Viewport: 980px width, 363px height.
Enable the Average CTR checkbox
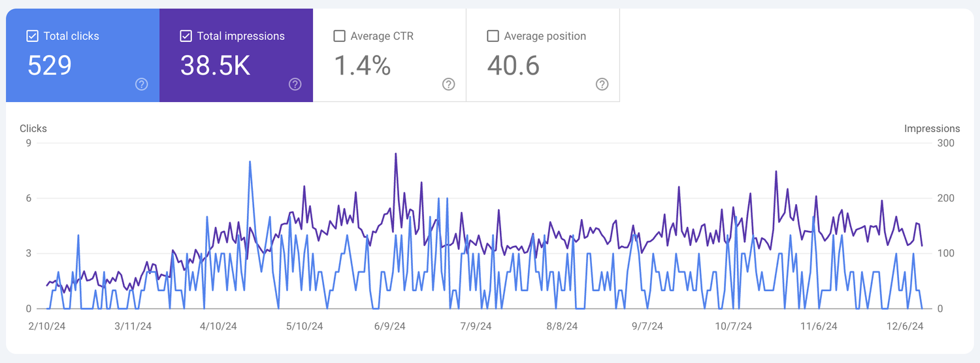tap(340, 36)
